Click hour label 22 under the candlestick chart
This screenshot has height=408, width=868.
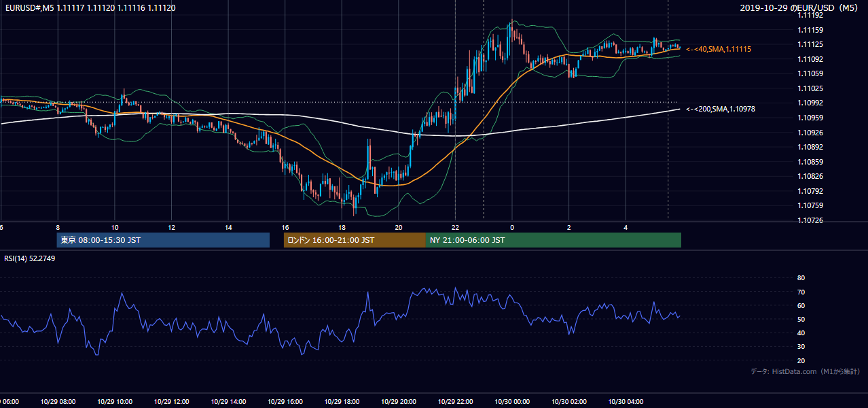coord(456,227)
